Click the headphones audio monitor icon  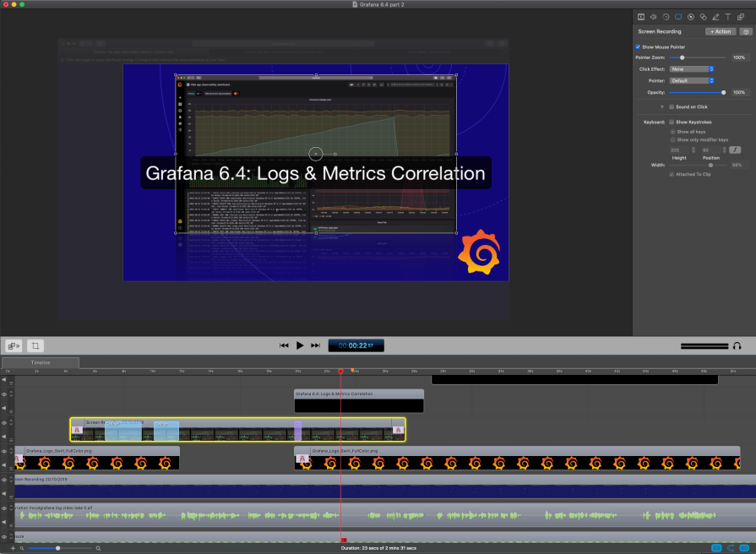point(737,345)
